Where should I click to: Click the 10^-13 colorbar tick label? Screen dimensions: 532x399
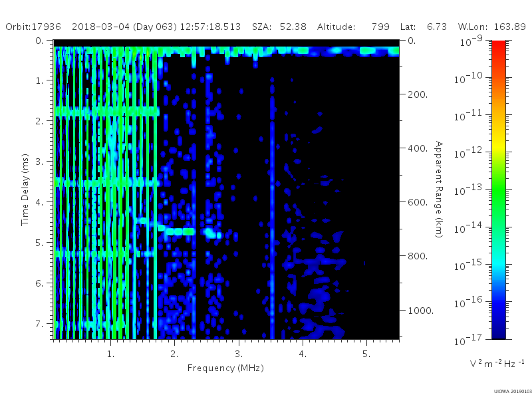(467, 190)
